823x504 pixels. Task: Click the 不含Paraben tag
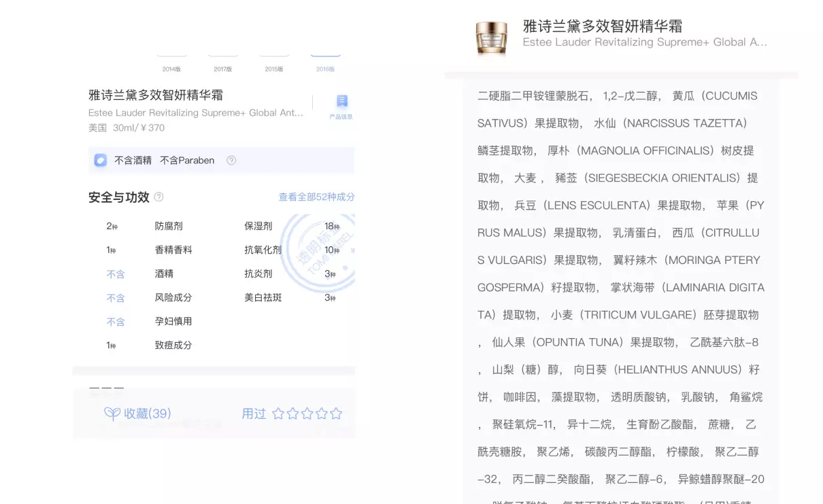[187, 161]
